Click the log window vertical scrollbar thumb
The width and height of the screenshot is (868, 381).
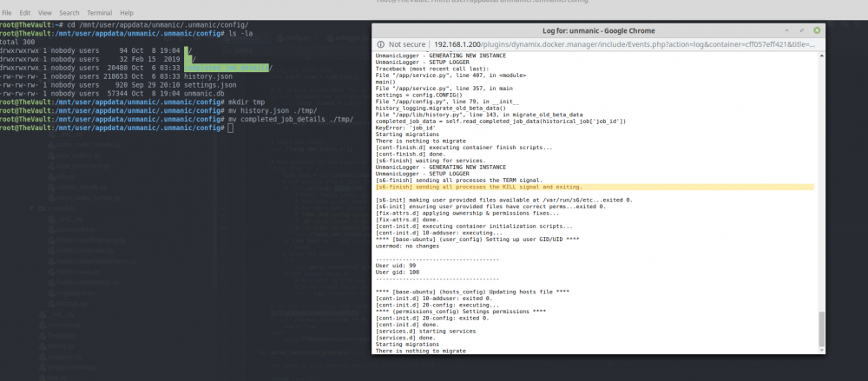[821, 329]
